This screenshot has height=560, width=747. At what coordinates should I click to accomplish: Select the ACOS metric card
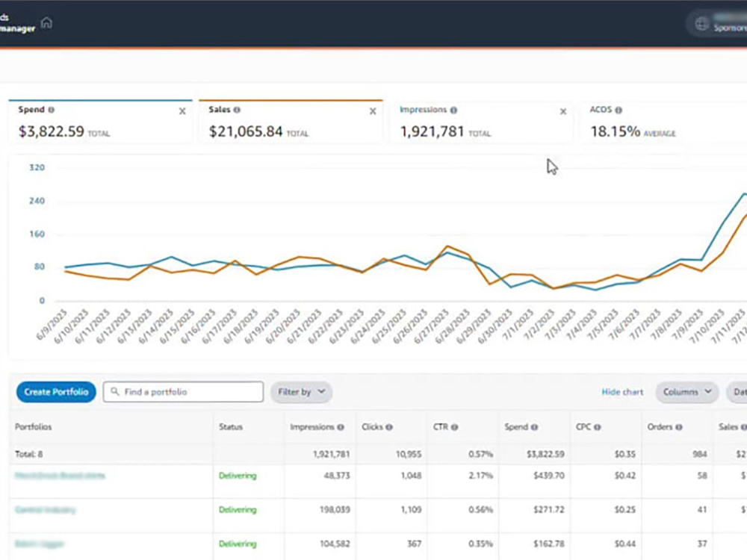[x=663, y=122]
